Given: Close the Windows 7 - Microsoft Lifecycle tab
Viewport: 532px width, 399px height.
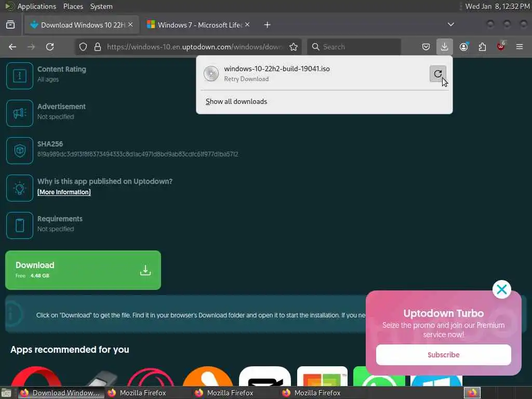Looking at the screenshot, I should (x=247, y=25).
